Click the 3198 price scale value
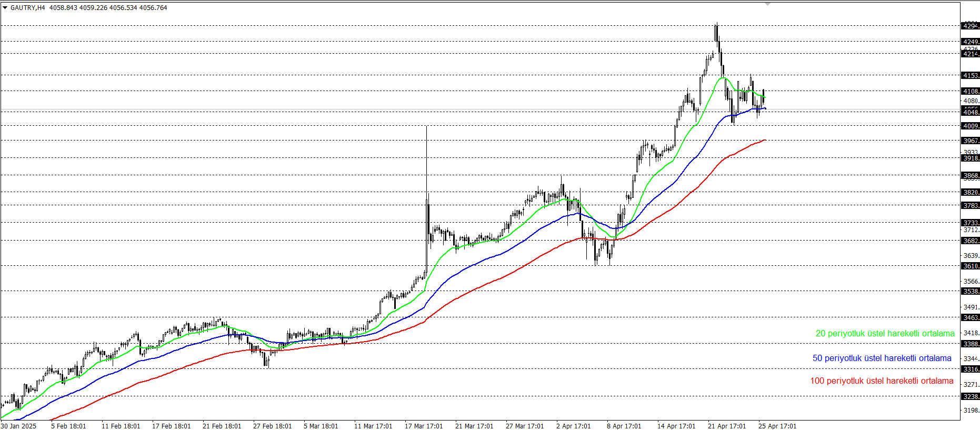980x430 pixels. tap(971, 411)
